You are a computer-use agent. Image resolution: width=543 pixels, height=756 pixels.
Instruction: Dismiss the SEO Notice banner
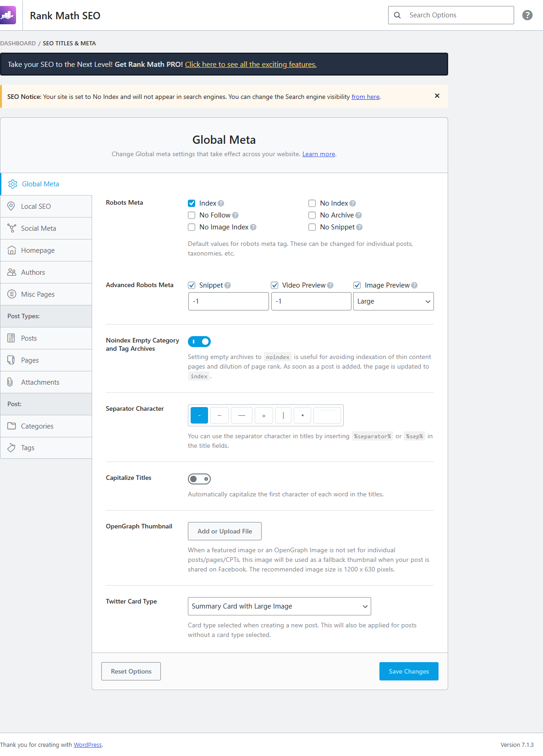(x=437, y=96)
